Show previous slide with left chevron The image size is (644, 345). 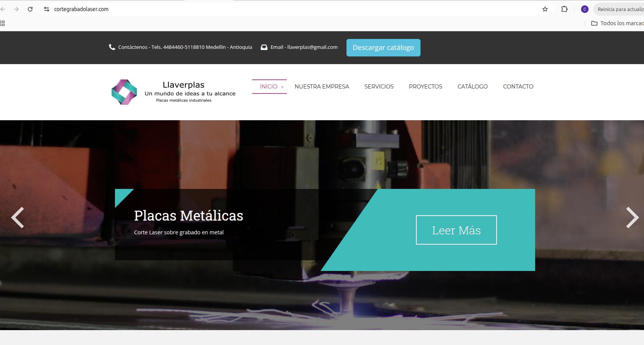point(18,218)
